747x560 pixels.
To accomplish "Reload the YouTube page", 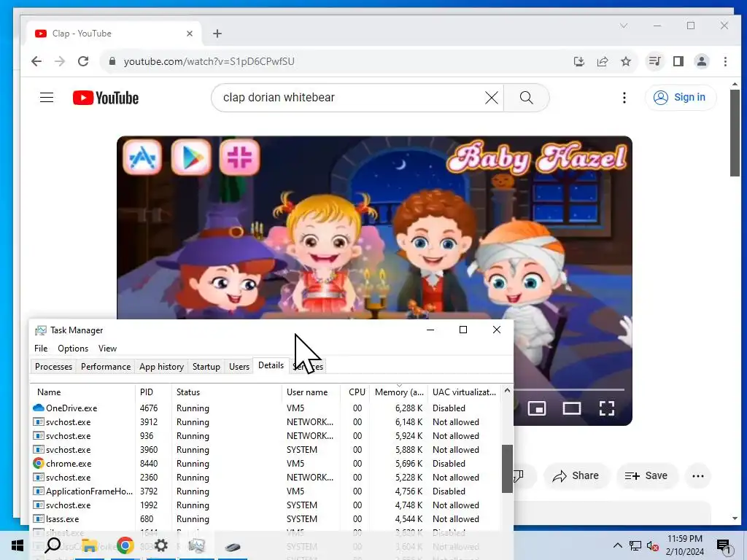I will [83, 61].
